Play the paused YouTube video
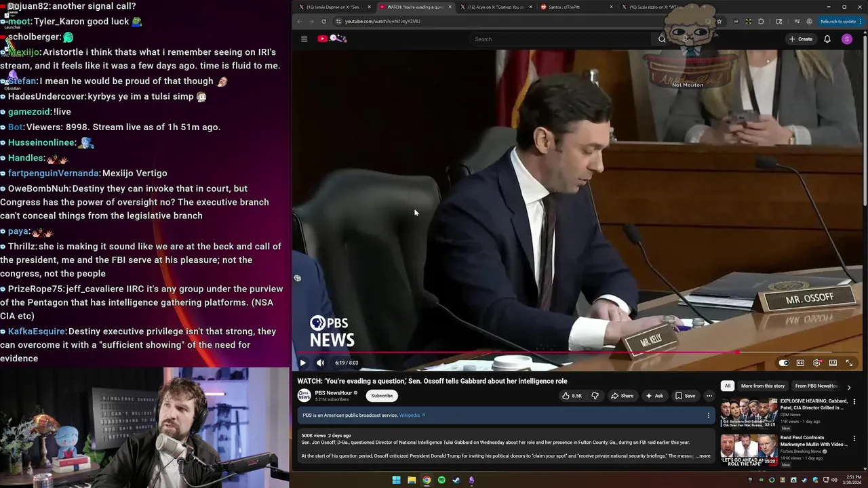The height and width of the screenshot is (488, 868). coord(303,363)
